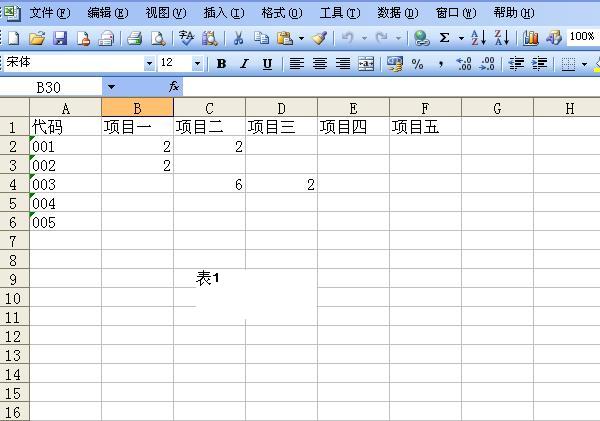Expand the Undo history arrow
Viewport: 600px width, 421px height.
pyautogui.click(x=364, y=38)
